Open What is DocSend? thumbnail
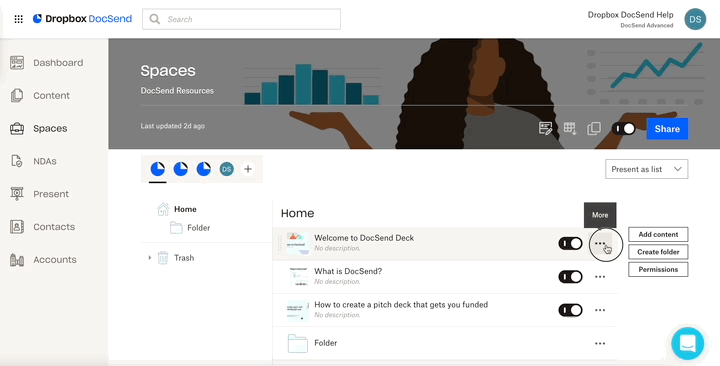This screenshot has height=366, width=720. pyautogui.click(x=298, y=277)
